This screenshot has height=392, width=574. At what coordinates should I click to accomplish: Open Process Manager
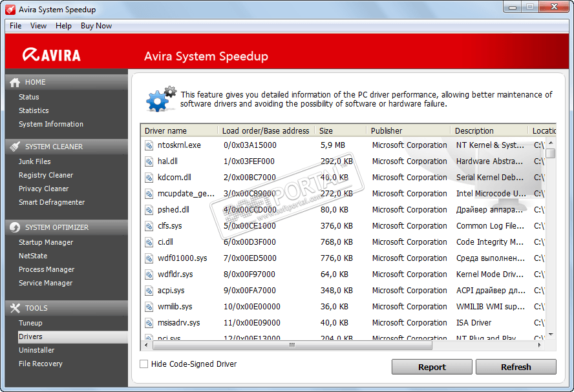pos(47,269)
